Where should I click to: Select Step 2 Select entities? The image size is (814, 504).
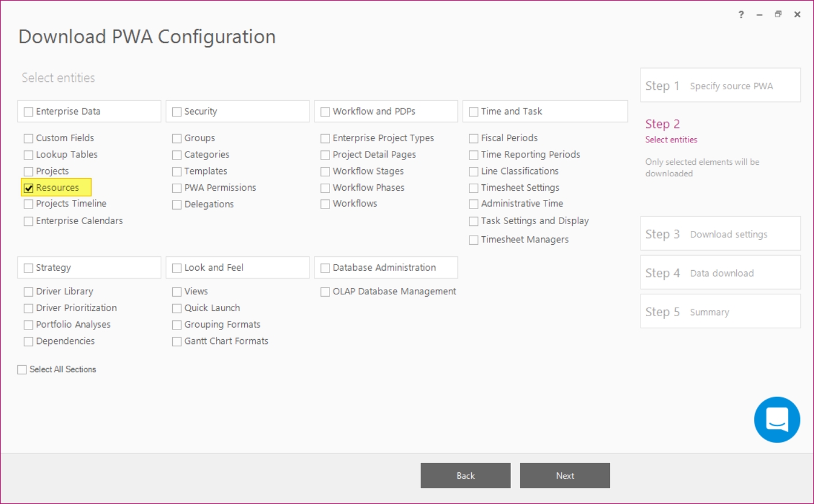click(671, 131)
